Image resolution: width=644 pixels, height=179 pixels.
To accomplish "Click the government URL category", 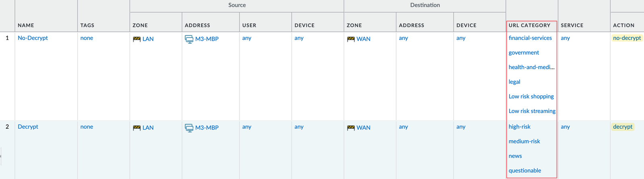I will coord(524,53).
